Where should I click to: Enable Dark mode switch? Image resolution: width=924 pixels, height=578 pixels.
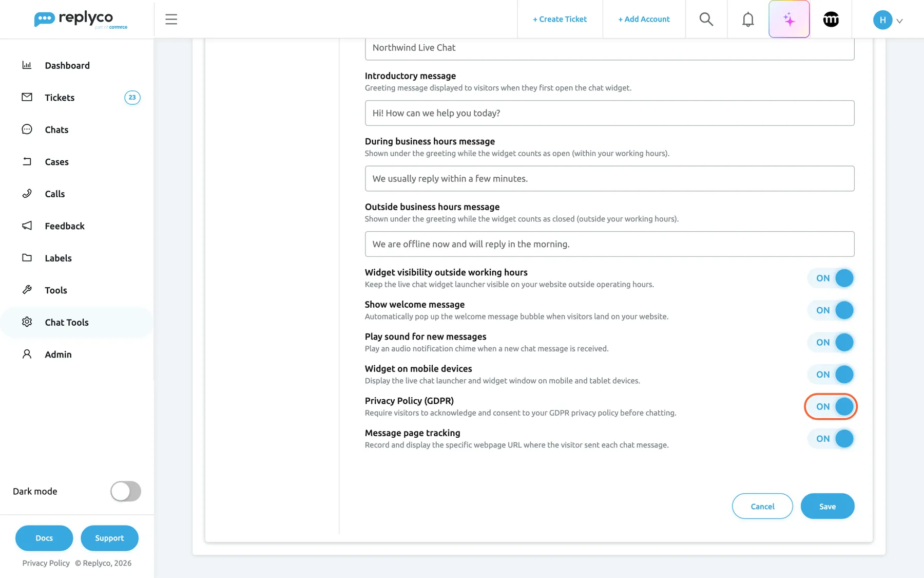[x=126, y=491]
